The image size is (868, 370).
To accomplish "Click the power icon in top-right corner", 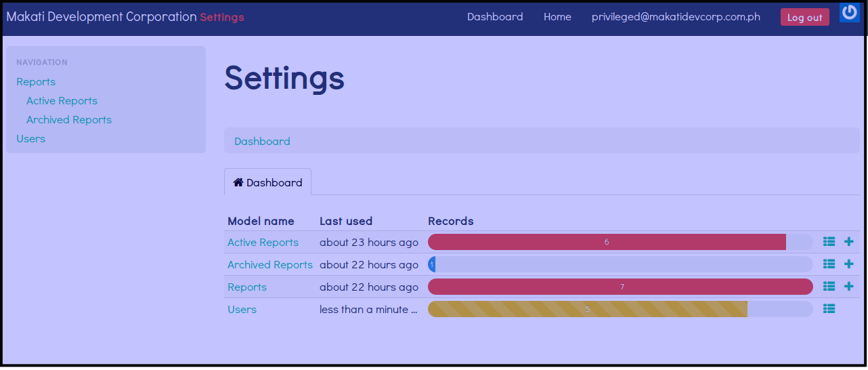I will 850,12.
